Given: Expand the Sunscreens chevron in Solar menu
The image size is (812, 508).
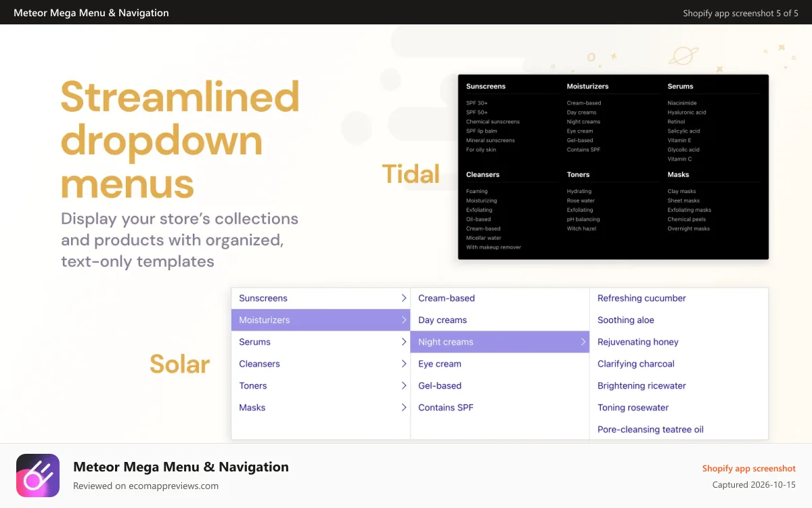Looking at the screenshot, I should coord(403,298).
